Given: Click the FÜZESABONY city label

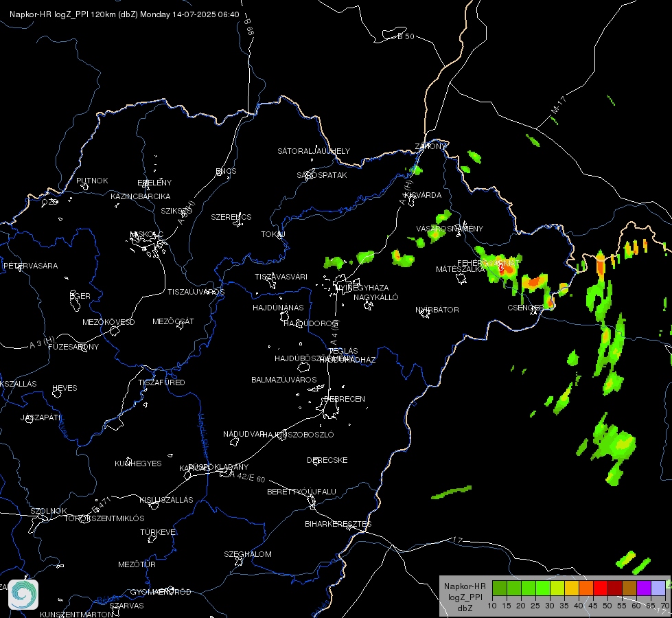Looking at the screenshot, I should tap(73, 347).
